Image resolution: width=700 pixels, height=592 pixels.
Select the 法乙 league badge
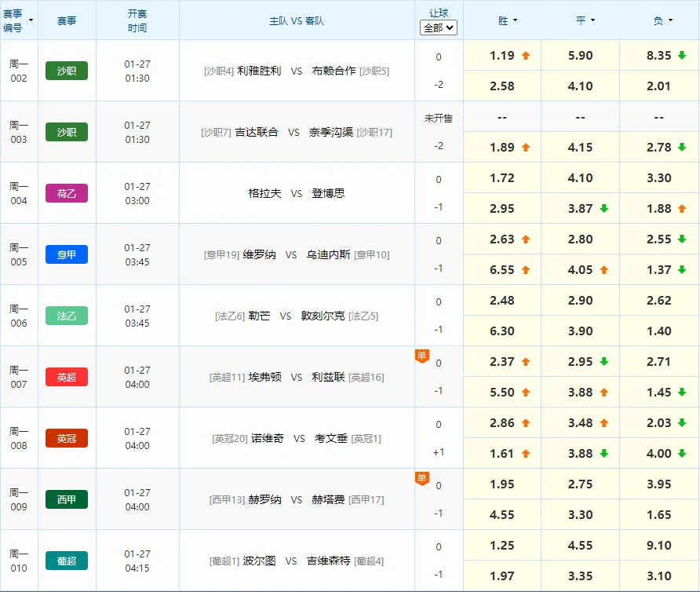pos(66,316)
